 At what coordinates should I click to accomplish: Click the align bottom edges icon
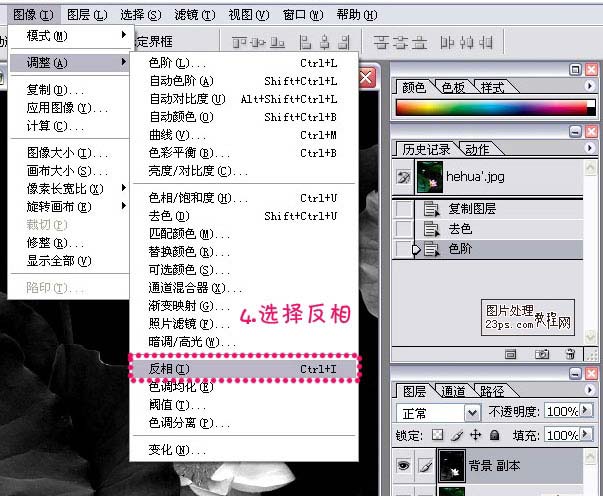point(277,42)
